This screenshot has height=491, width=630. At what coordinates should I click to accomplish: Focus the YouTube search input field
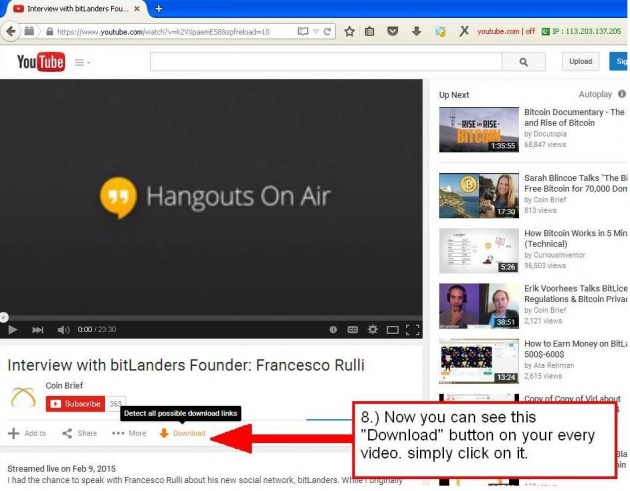(326, 62)
